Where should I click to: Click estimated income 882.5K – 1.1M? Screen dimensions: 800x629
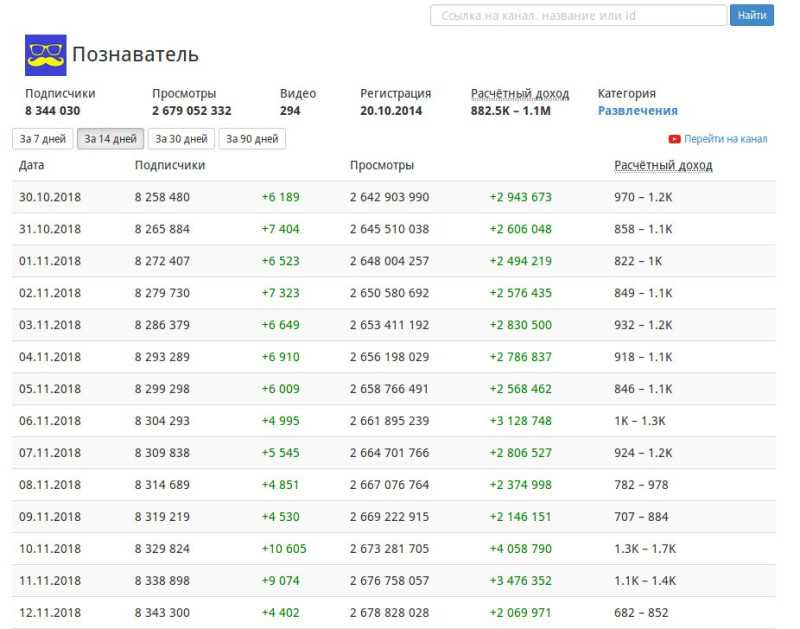tap(510, 111)
